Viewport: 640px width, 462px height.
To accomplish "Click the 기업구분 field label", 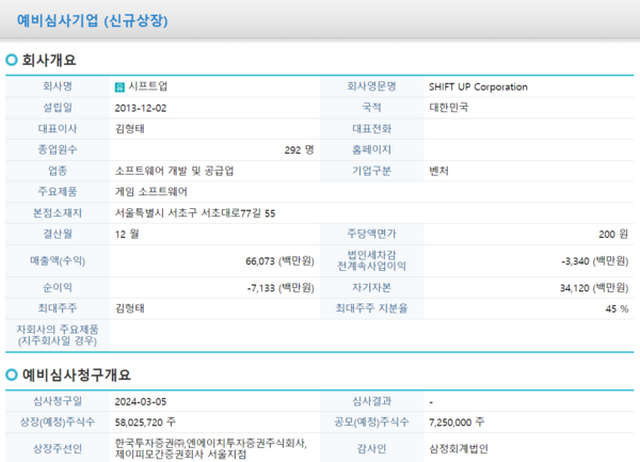I will click(371, 171).
